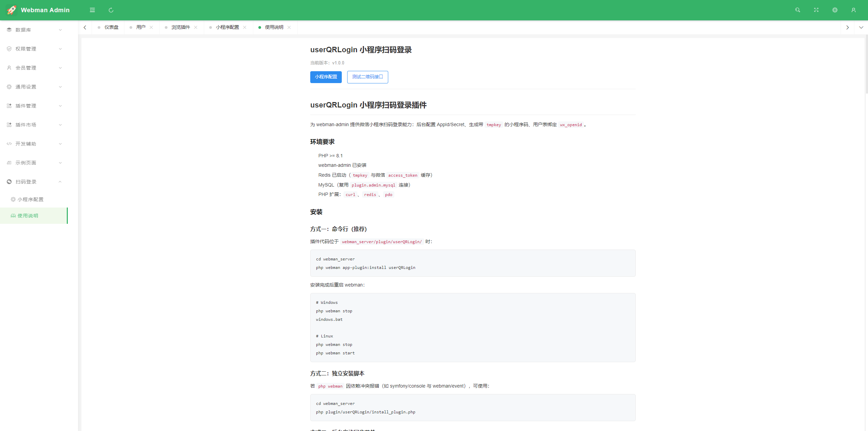Refresh the page via the reload icon
The image size is (868, 431).
pos(111,10)
